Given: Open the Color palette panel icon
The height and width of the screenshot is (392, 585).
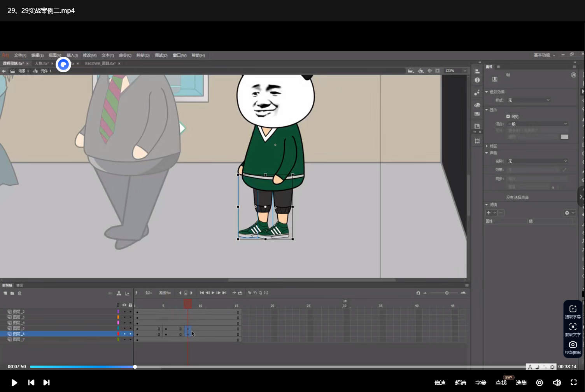Looking at the screenshot, I should click(477, 105).
